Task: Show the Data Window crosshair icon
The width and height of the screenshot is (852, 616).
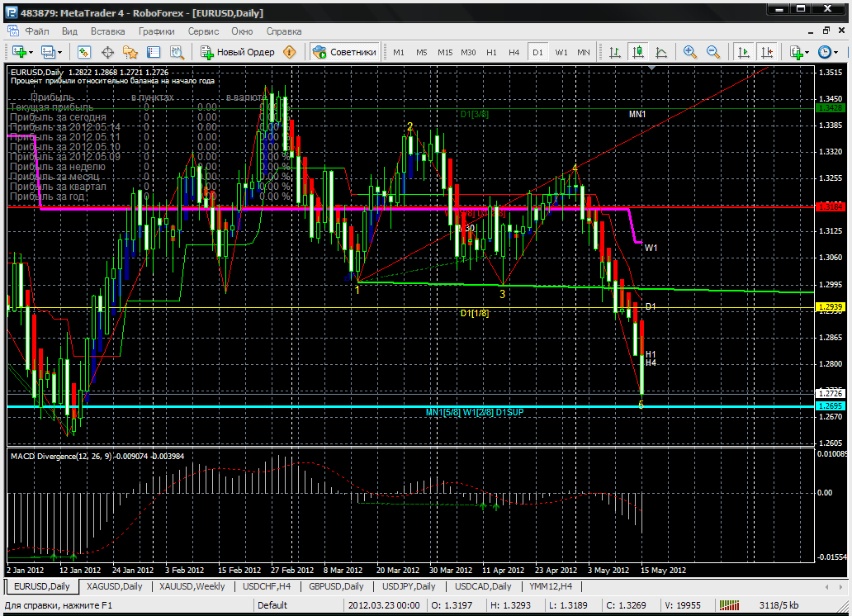Action: pyautogui.click(x=107, y=52)
